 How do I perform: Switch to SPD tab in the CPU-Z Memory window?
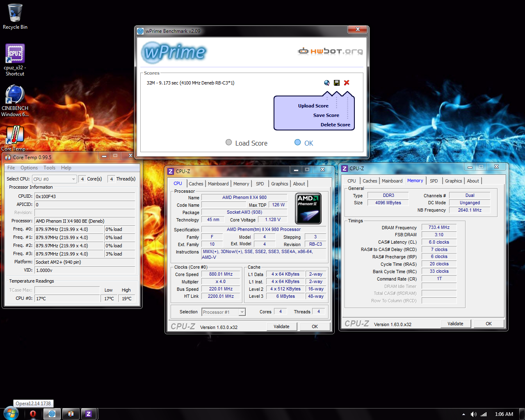(434, 181)
